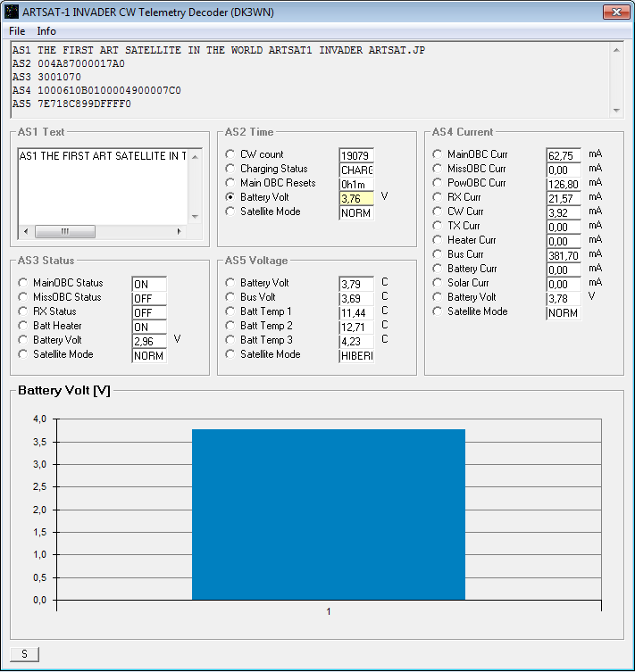Click the AS2 line 004A87000017A0 in log
The width and height of the screenshot is (635, 672).
(69, 64)
